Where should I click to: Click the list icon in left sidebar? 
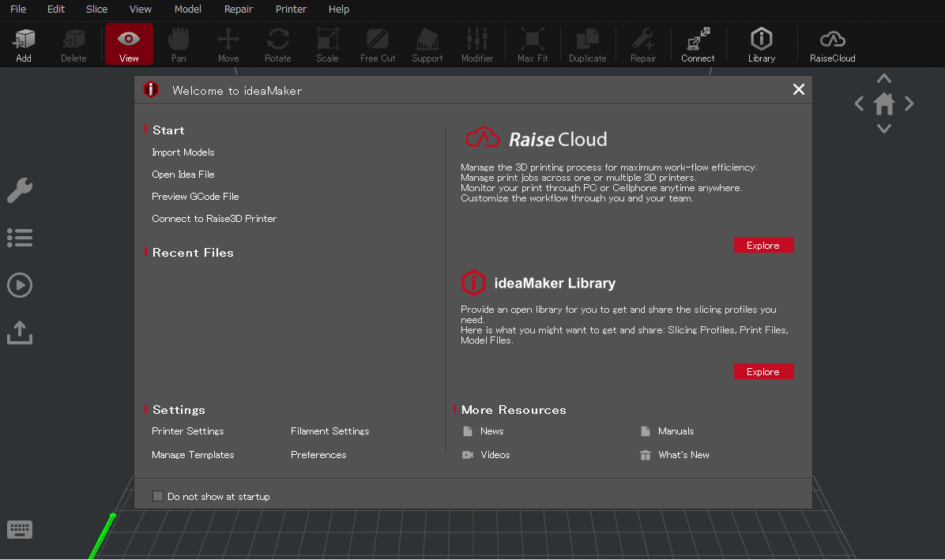point(19,238)
